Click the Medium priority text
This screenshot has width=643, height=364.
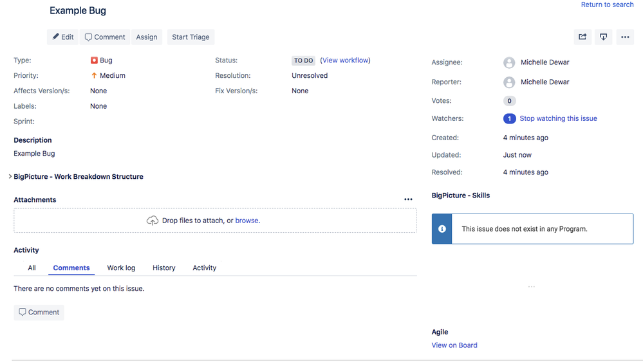[x=113, y=75]
